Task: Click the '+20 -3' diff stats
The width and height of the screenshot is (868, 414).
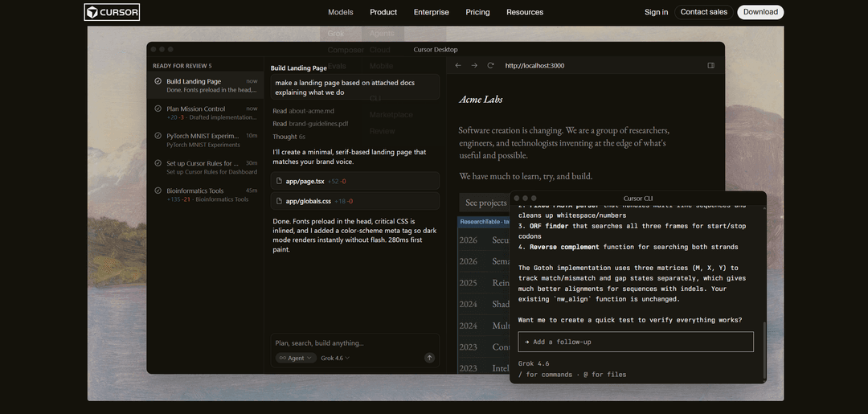Action: tap(175, 117)
